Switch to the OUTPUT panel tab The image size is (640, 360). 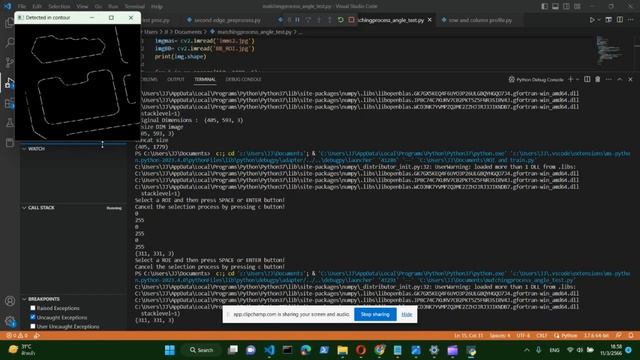click(x=176, y=79)
